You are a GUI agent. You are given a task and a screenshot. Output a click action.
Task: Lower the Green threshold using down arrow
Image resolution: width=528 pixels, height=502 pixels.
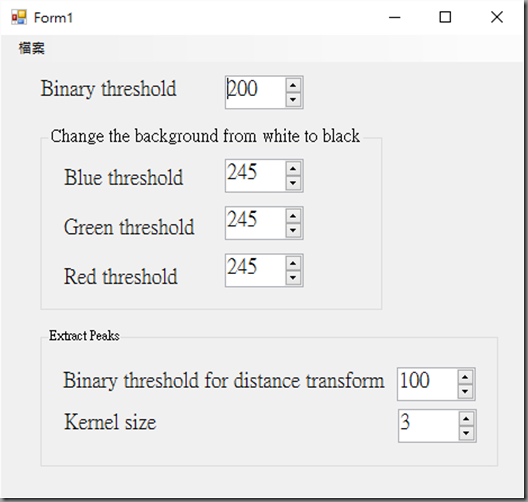coord(293,230)
